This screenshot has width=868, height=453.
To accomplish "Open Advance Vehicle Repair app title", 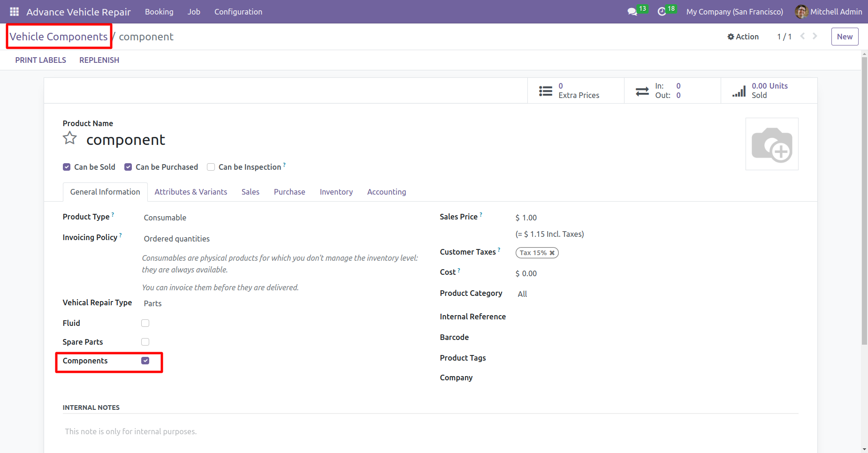I will coord(78,12).
